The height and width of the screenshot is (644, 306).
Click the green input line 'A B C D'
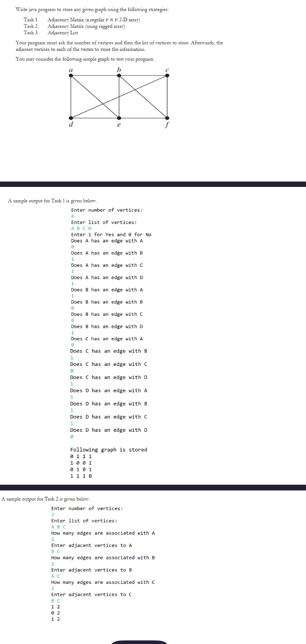coord(81,229)
